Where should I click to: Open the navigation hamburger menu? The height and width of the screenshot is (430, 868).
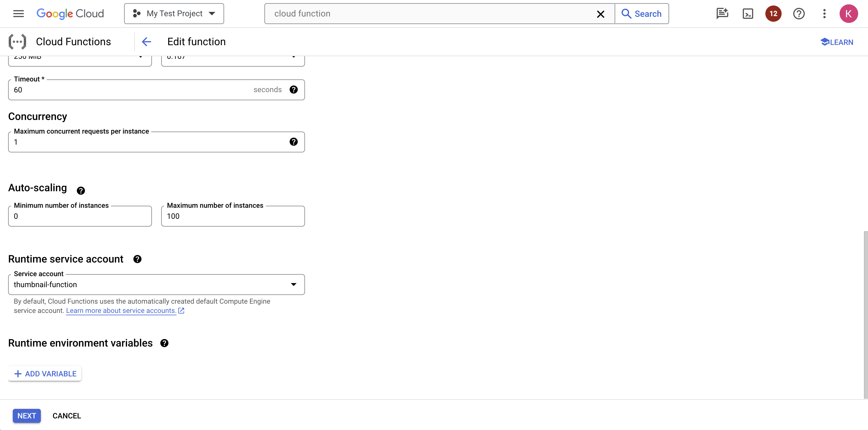(18, 13)
